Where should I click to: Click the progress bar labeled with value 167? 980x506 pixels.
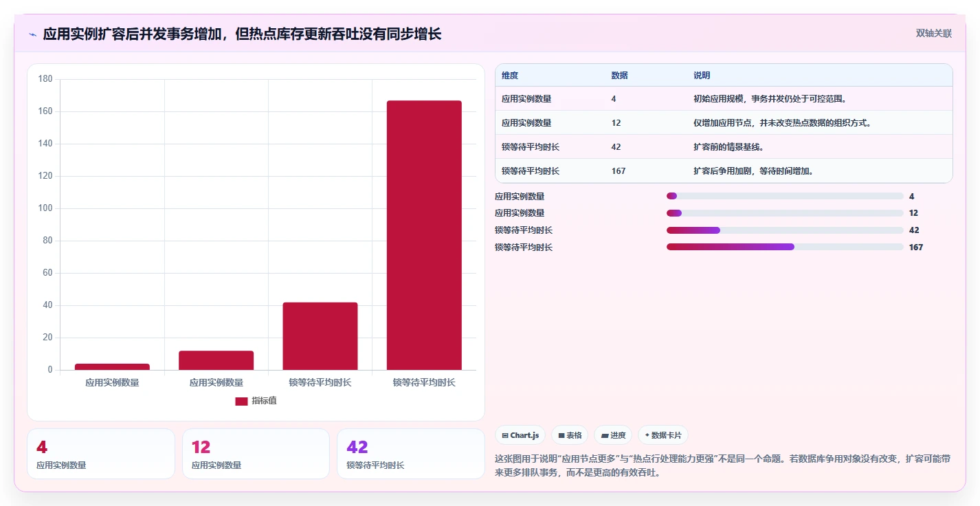[785, 247]
